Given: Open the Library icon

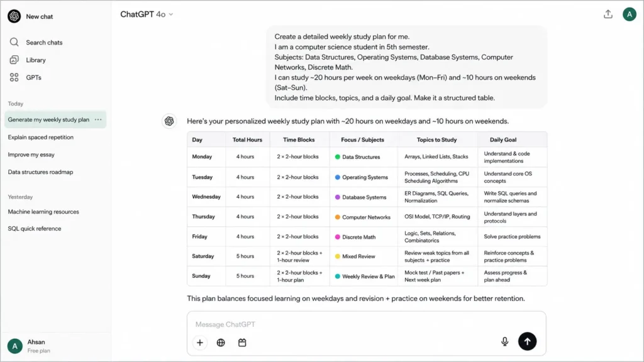Looking at the screenshot, I should (14, 60).
